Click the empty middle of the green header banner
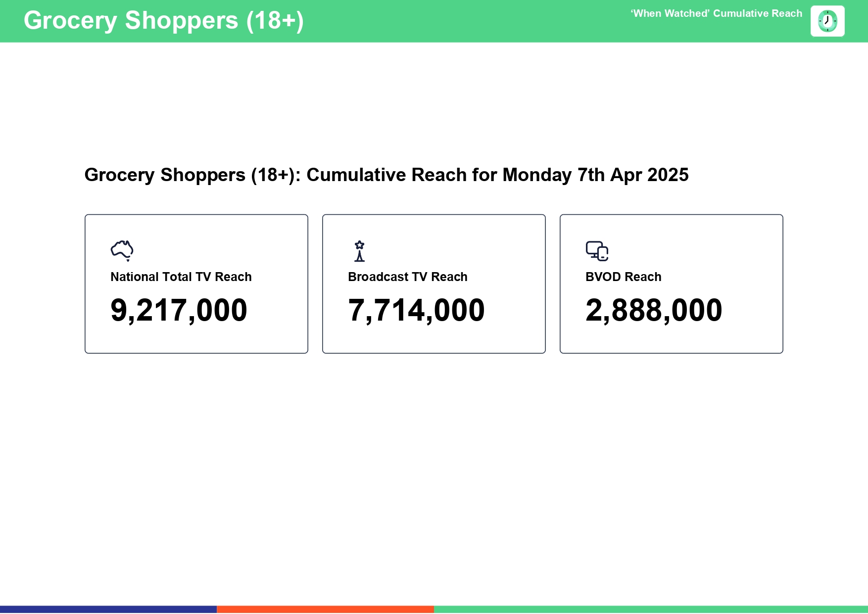Screen dimensions: 868x614 tap(465, 21)
